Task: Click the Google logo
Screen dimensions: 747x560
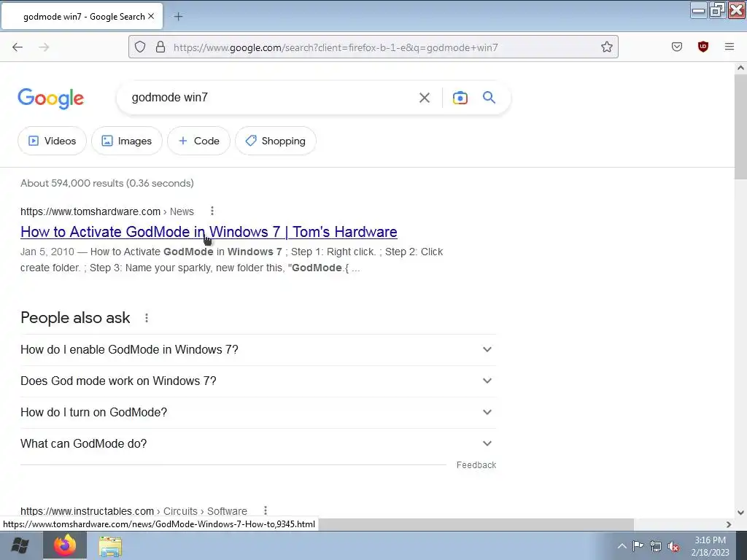Action: point(51,98)
